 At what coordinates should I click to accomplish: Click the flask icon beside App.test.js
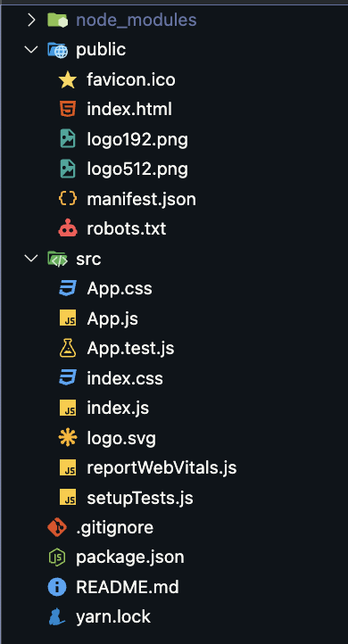pos(68,348)
